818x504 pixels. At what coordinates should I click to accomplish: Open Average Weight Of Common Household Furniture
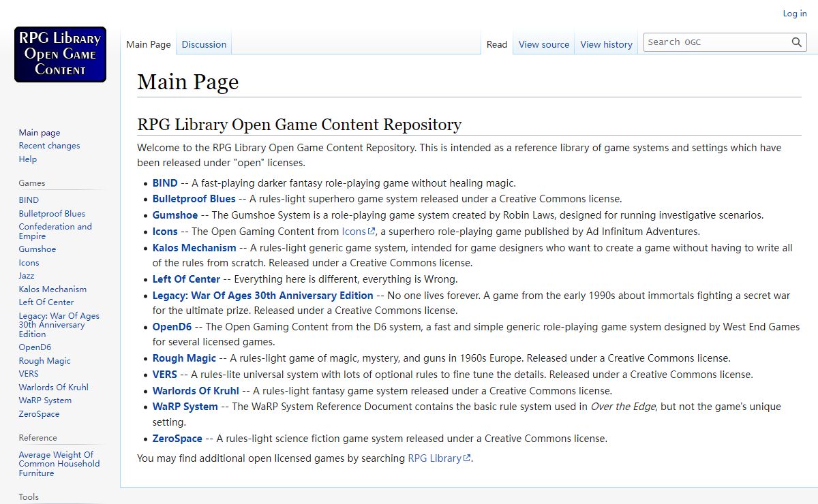pyautogui.click(x=59, y=464)
